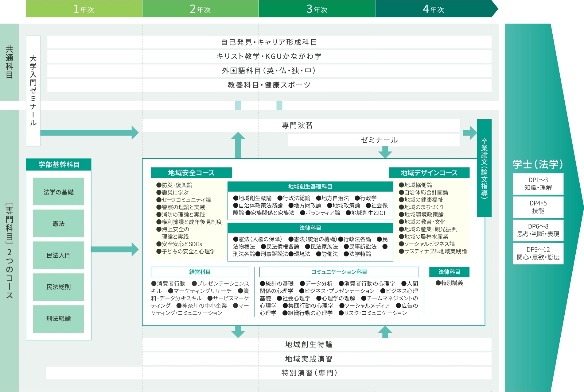Select the 法学の基礎 box

tap(59, 192)
